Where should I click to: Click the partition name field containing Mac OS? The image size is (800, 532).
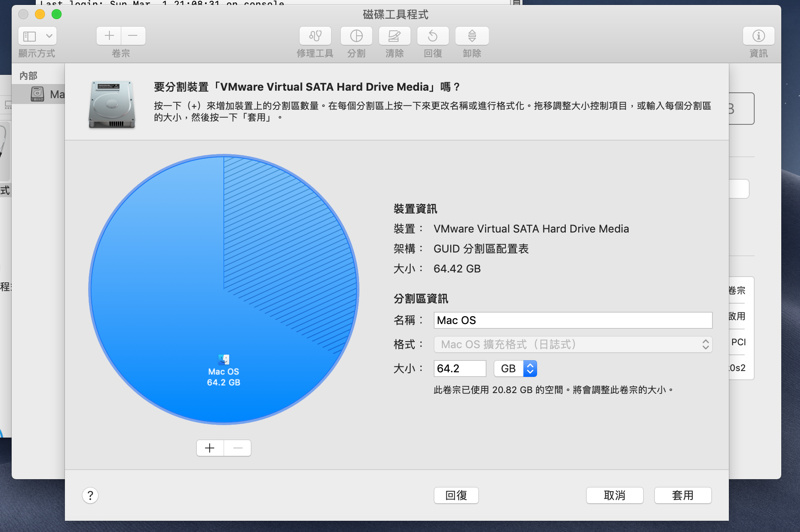pyautogui.click(x=573, y=320)
